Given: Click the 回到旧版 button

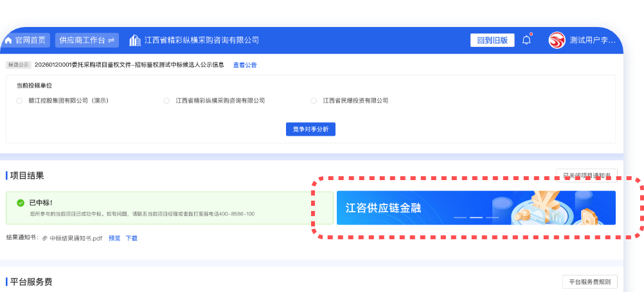Looking at the screenshot, I should pyautogui.click(x=492, y=41).
